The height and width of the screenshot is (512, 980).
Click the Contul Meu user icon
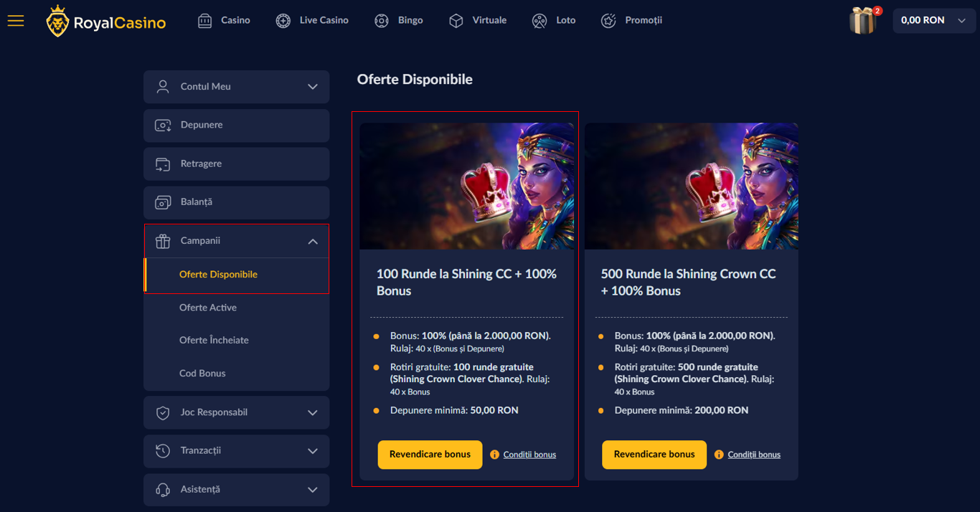coord(163,87)
